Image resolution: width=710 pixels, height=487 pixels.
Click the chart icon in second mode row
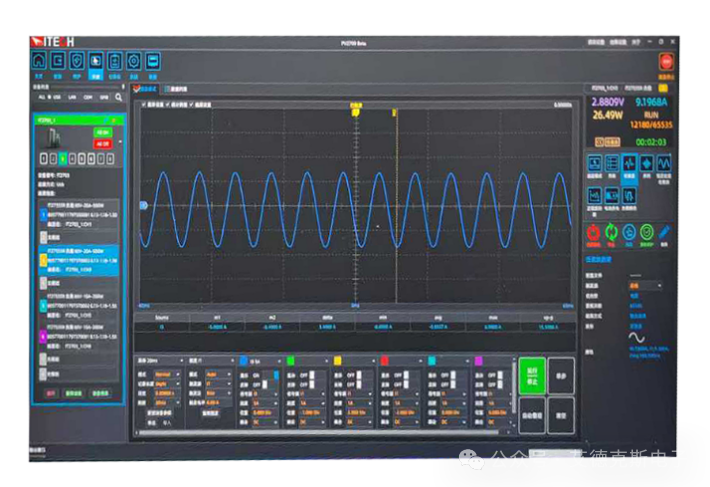pyautogui.click(x=595, y=196)
